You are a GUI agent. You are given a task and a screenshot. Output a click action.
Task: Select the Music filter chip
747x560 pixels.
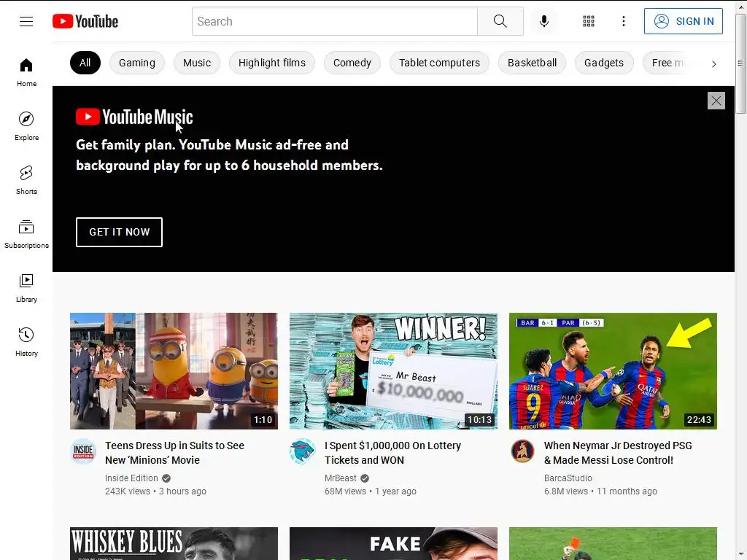pyautogui.click(x=197, y=63)
